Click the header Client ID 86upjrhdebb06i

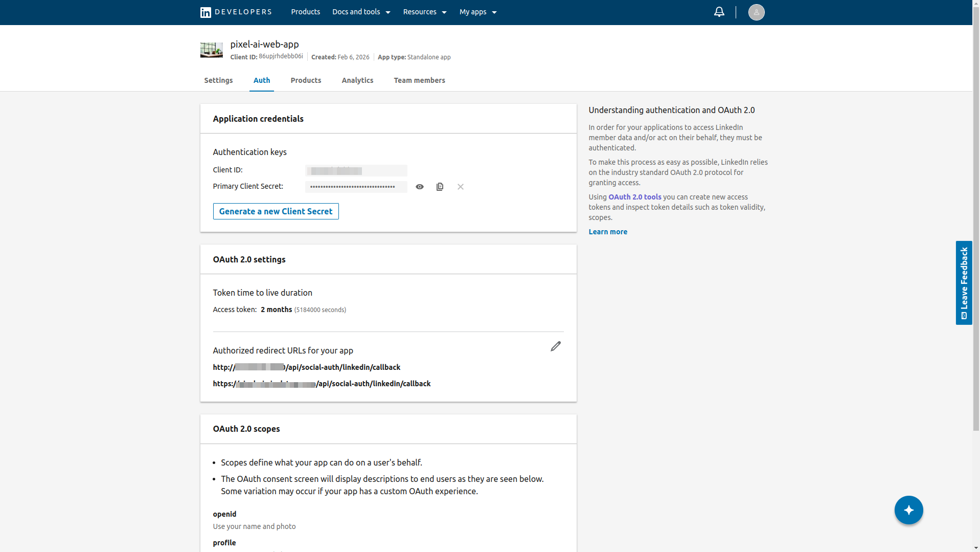[266, 57]
